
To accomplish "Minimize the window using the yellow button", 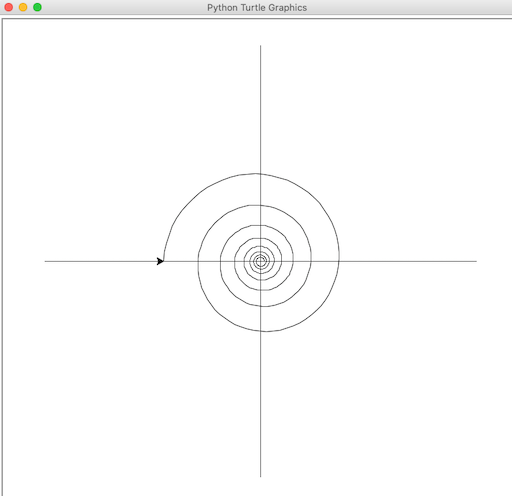I will point(23,7).
